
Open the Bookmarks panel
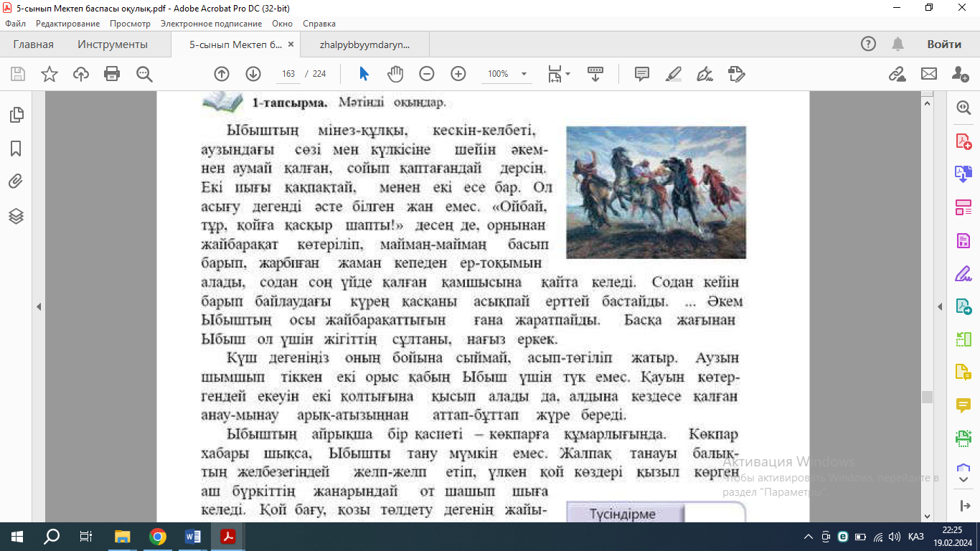click(x=16, y=149)
